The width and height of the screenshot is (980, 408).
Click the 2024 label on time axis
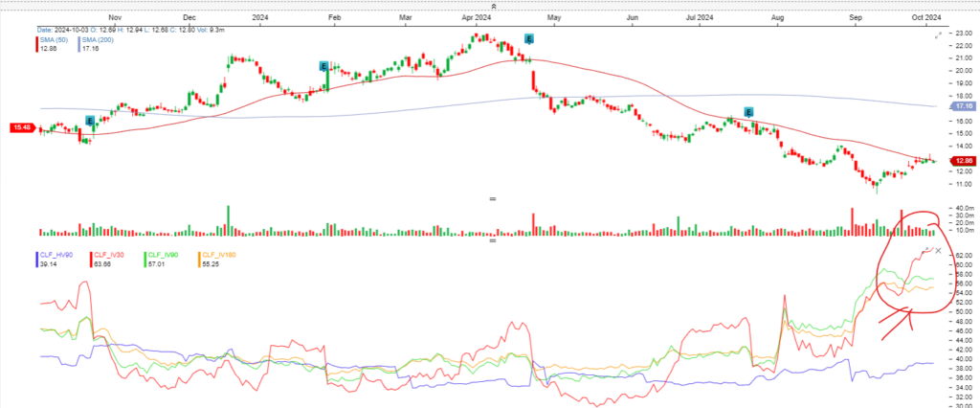(259, 18)
